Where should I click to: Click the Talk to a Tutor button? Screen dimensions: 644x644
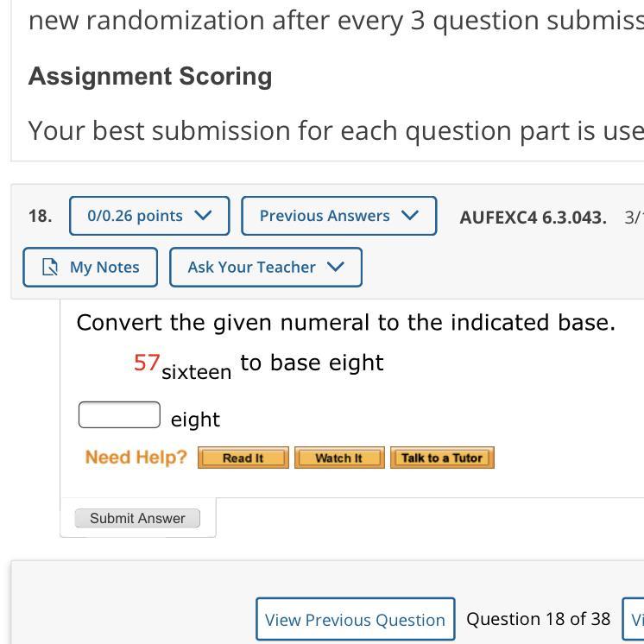[442, 458]
